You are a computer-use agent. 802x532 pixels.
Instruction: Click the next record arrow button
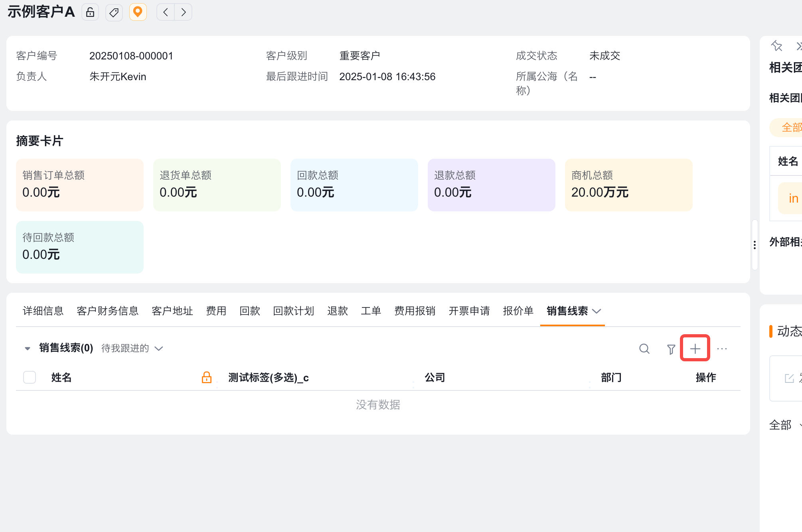point(184,12)
